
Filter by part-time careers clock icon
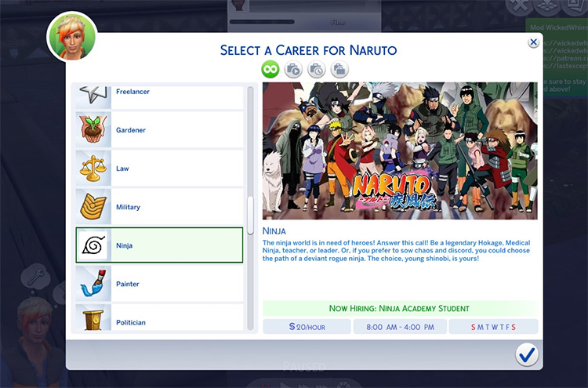(317, 70)
